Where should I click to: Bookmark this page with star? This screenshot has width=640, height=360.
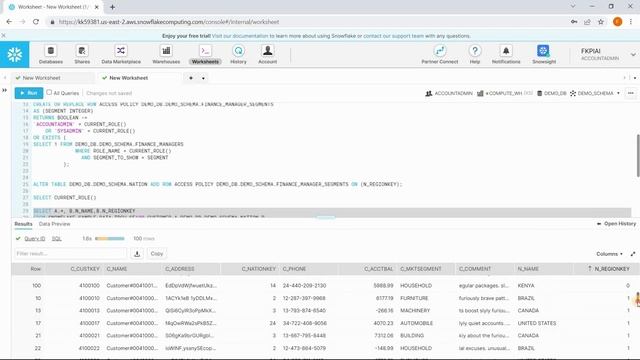pos(601,22)
